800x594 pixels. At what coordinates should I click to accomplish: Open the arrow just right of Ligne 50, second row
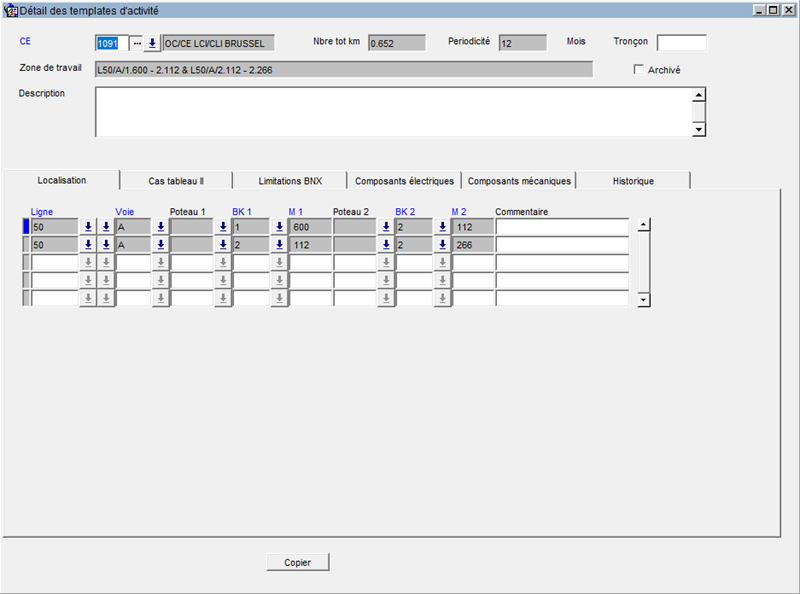[88, 245]
